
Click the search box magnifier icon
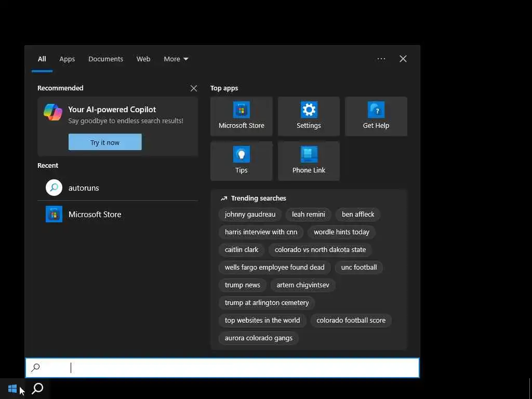tap(36, 367)
